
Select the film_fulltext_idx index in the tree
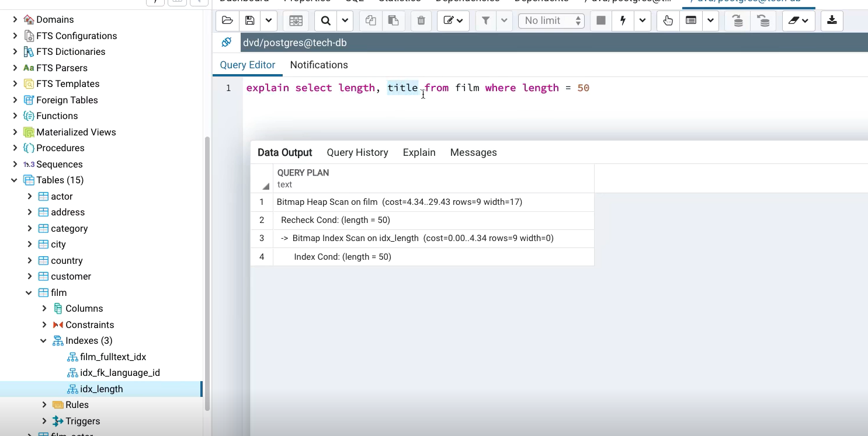(113, 357)
